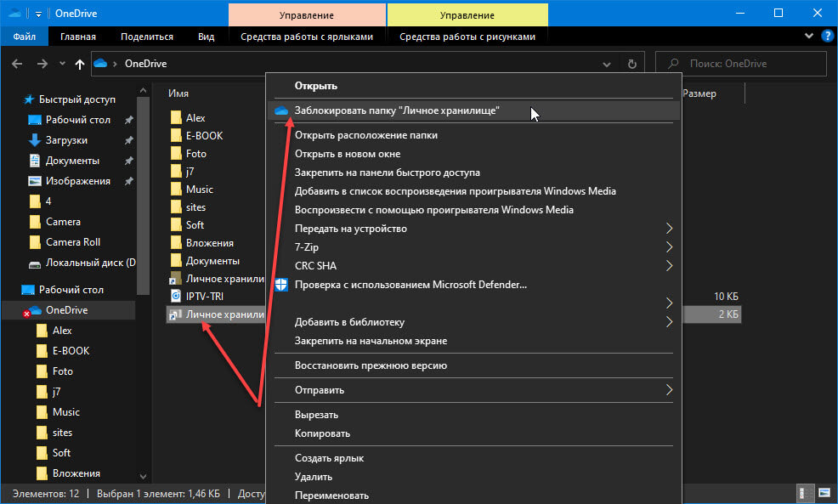838x504 pixels.
Task: Select the IPTV-TRI file icon
Action: [175, 296]
